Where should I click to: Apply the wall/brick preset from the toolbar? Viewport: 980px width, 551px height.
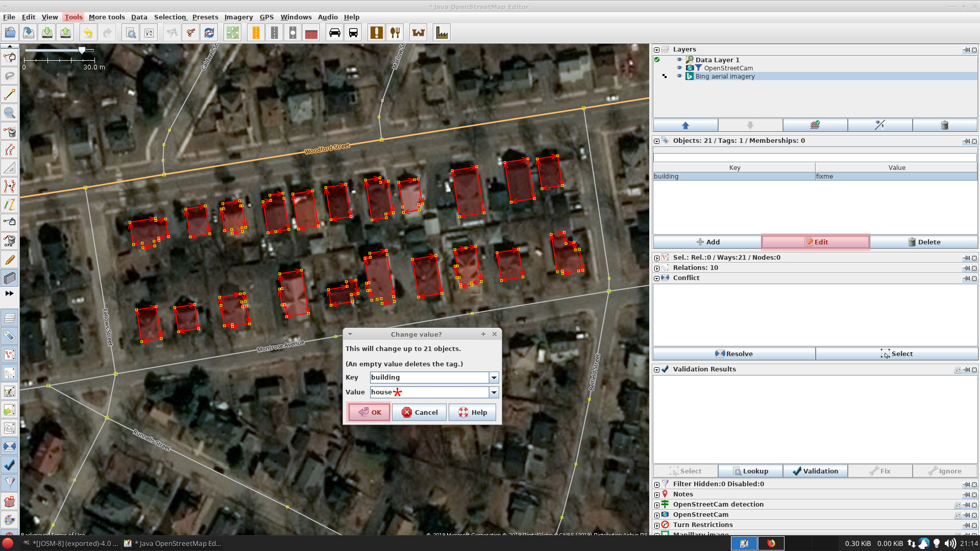pos(311,32)
